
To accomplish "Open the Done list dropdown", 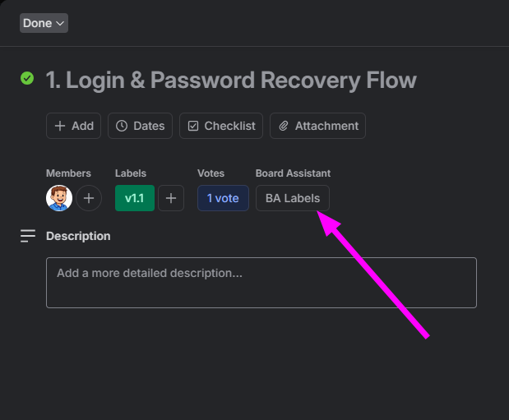I will [x=44, y=23].
